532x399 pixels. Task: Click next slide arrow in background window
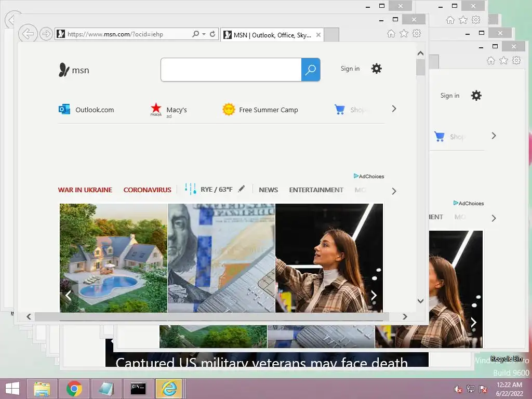(473, 322)
